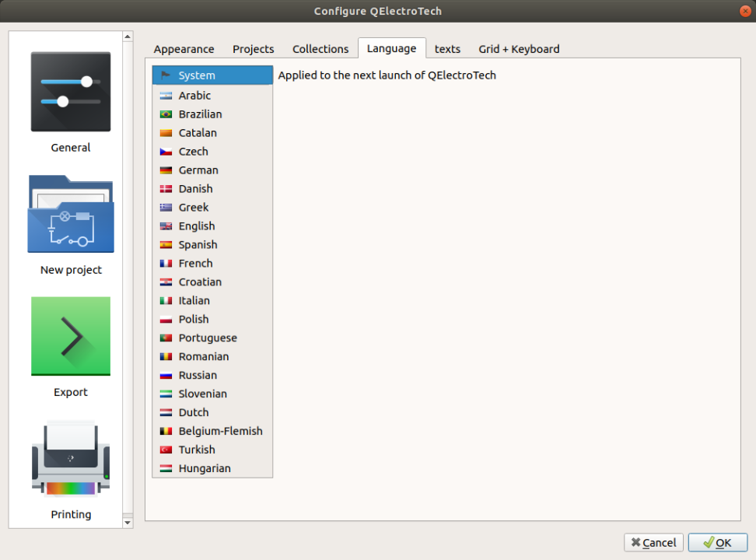Screen dimensions: 756x560
Task: Select the Croatian flag icon
Action: point(166,282)
